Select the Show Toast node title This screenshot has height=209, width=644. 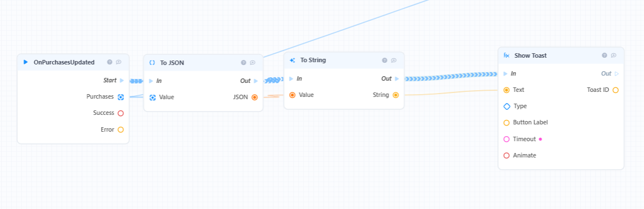pyautogui.click(x=531, y=55)
